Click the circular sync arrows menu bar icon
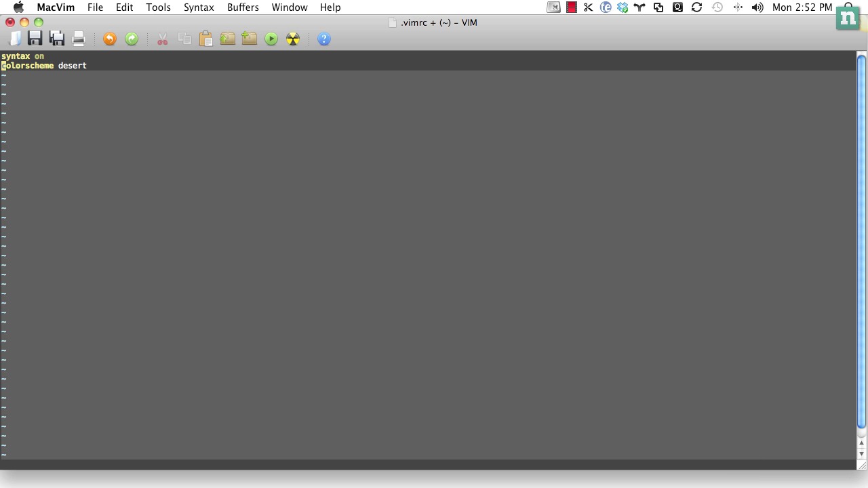 tap(696, 7)
